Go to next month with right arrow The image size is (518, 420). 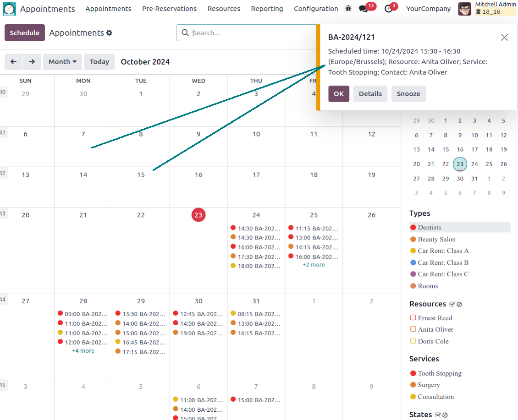pyautogui.click(x=32, y=62)
